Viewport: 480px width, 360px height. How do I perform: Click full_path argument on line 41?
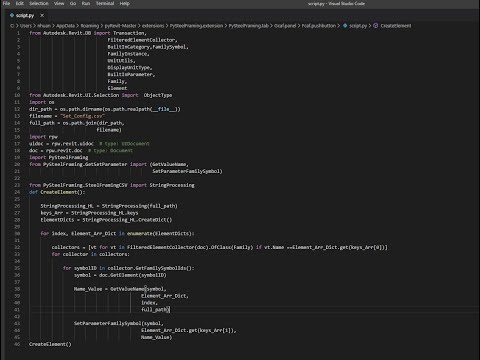click(x=154, y=310)
